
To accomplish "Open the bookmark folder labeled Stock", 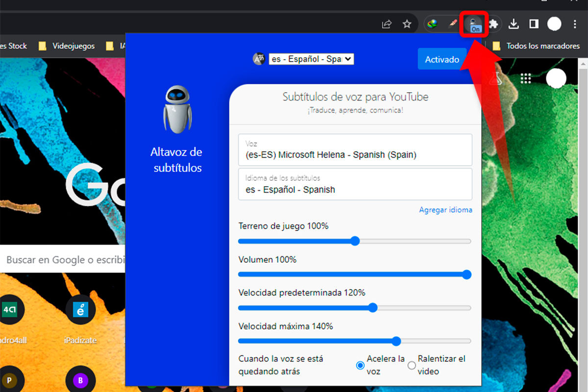I will point(14,46).
